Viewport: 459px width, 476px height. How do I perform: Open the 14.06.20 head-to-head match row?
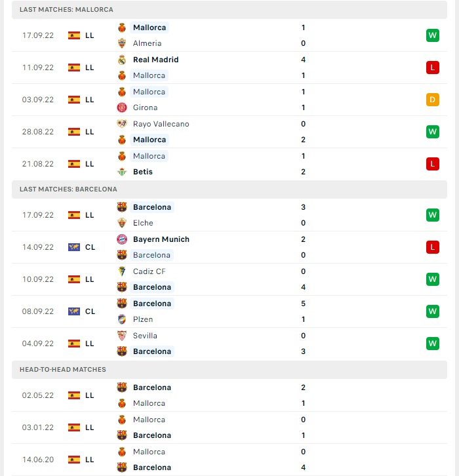coord(229,460)
